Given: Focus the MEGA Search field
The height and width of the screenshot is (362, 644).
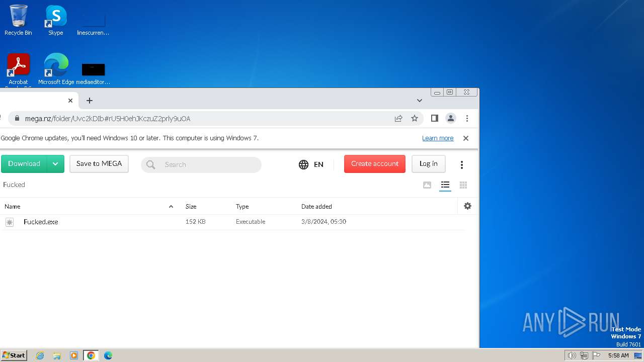Looking at the screenshot, I should pyautogui.click(x=201, y=164).
